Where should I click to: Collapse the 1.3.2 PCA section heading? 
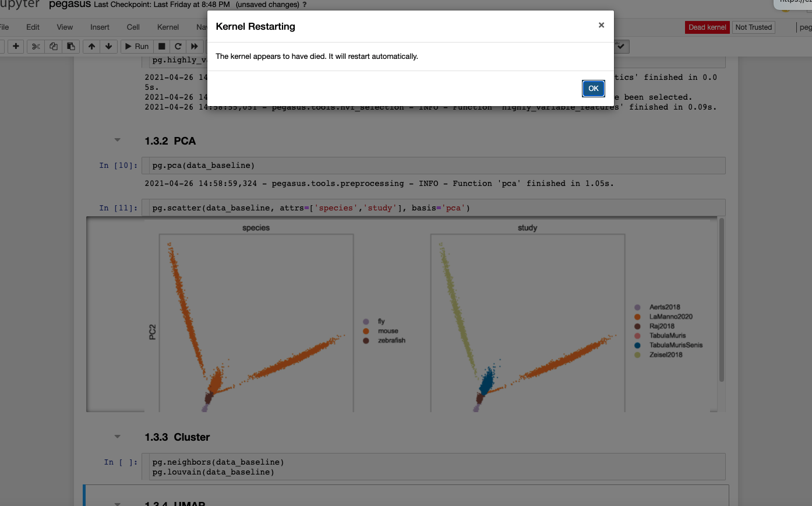117,139
